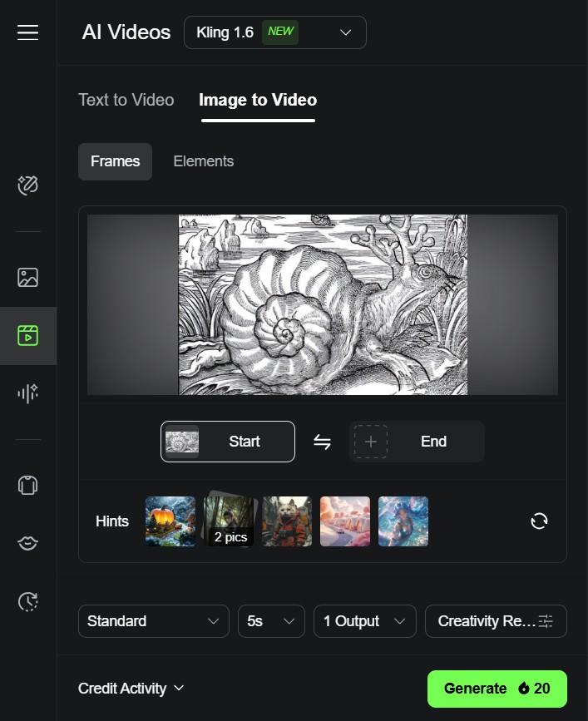Open the lip sync lips icon
This screenshot has height=721, width=588.
click(x=28, y=543)
